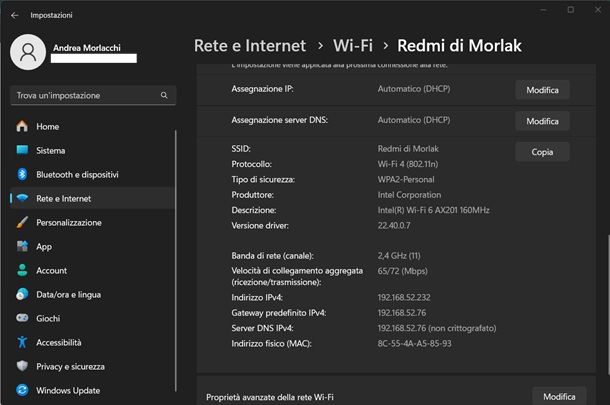610x405 pixels.
Task: Click Modifica for Assegnazione server DNS
Action: pyautogui.click(x=542, y=121)
